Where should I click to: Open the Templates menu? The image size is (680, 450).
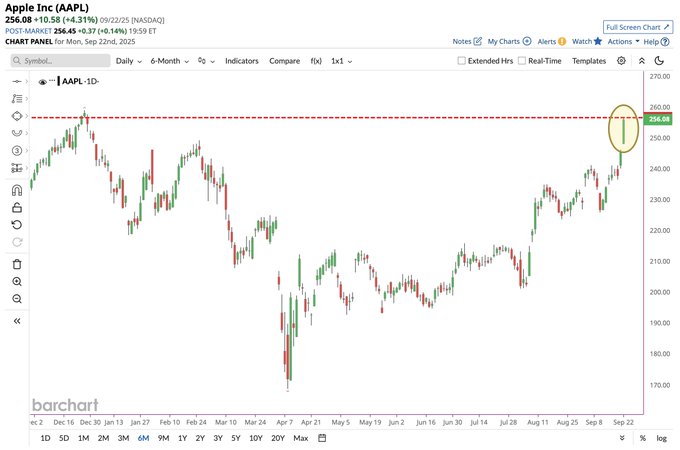point(588,61)
